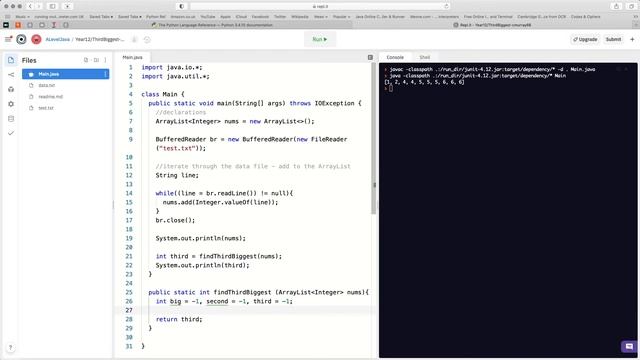640x360 pixels.
Task: Open the Packages cube icon in sidebar
Action: coord(11,89)
